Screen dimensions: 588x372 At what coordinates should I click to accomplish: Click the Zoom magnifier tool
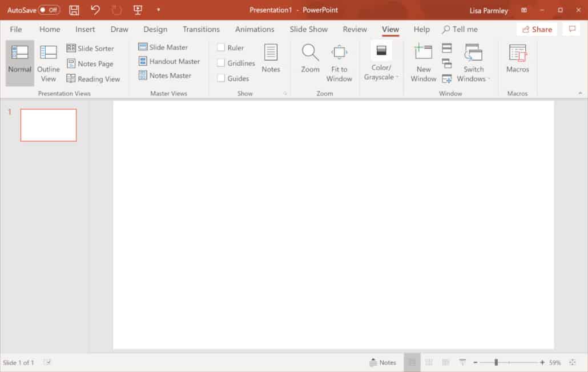click(x=310, y=60)
